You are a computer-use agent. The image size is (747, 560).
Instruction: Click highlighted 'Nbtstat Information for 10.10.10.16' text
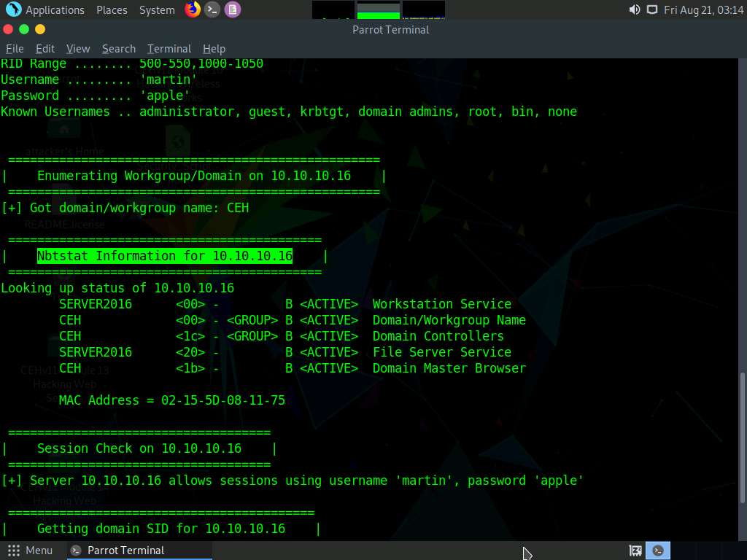point(165,256)
